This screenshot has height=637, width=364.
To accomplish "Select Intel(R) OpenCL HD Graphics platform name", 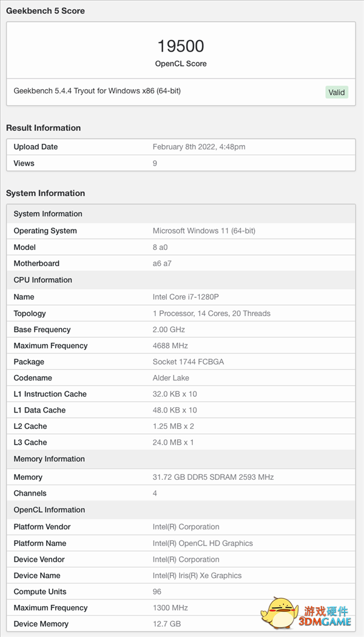I will click(x=203, y=544).
